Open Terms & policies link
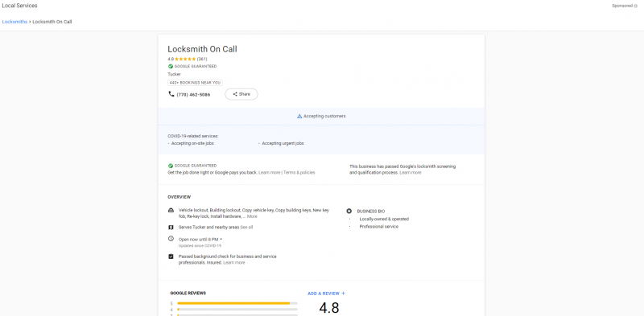Screen dimensions: 644x316 [299, 173]
